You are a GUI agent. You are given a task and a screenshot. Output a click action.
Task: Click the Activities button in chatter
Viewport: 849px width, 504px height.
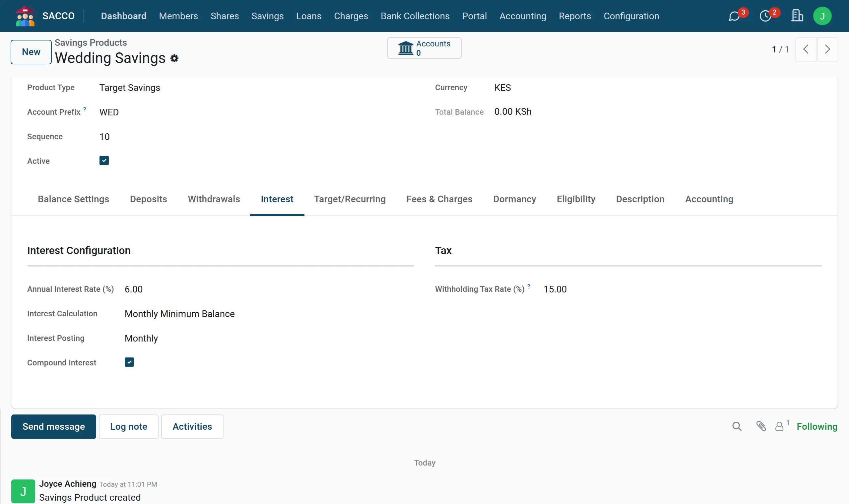(192, 426)
